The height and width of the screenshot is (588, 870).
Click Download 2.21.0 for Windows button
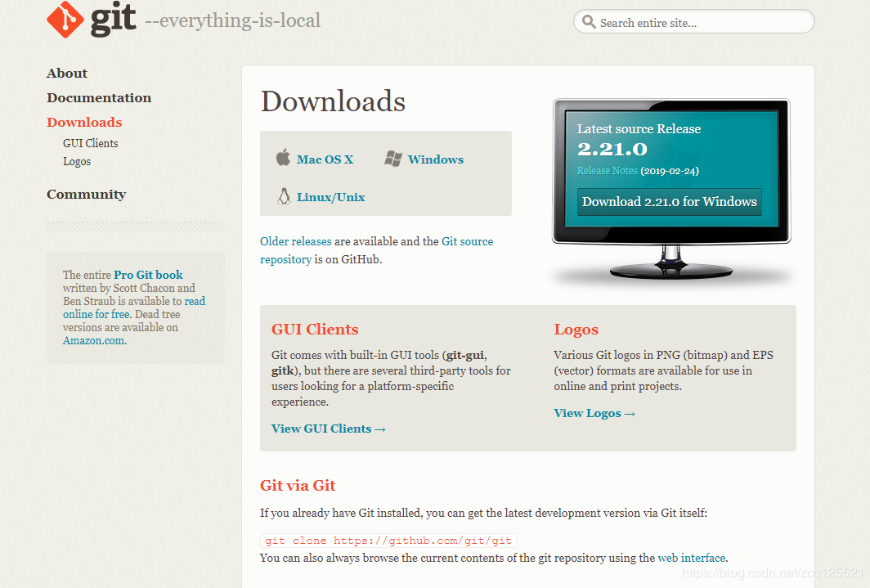tap(669, 201)
